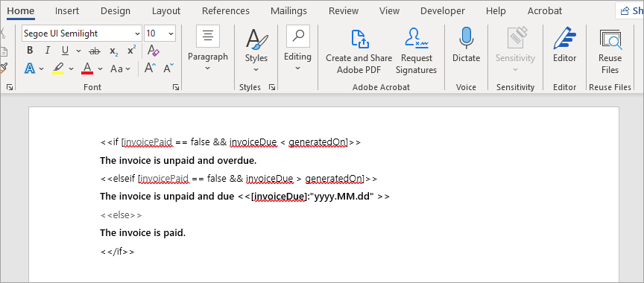
Task: Click the '<<elseif' tag line
Action: coord(239,179)
